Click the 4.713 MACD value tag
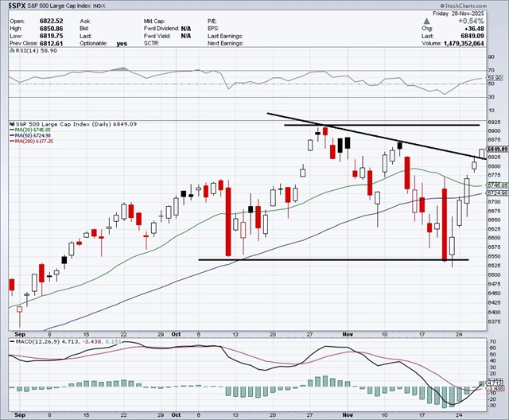The width and height of the screenshot is (509, 420). click(495, 383)
